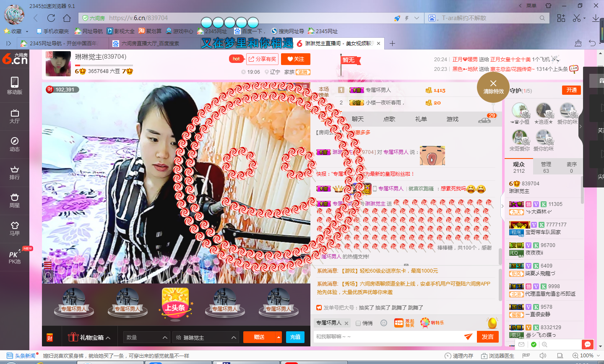Click the microphone icon on video
The image size is (604, 364).
click(x=48, y=276)
